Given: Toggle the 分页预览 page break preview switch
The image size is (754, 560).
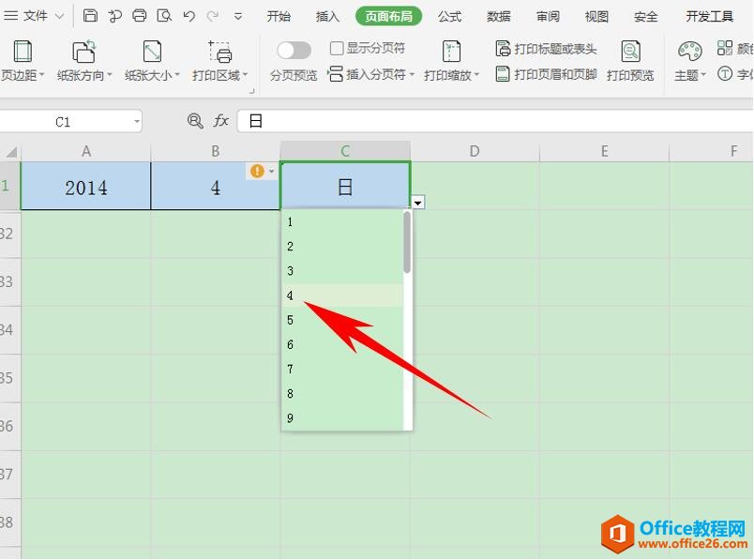Looking at the screenshot, I should 294,48.
